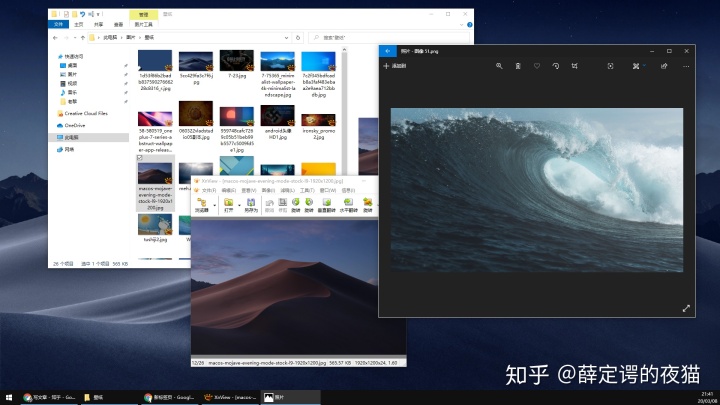Select OneDrive in Explorer sidebar
The height and width of the screenshot is (405, 720).
tap(71, 125)
